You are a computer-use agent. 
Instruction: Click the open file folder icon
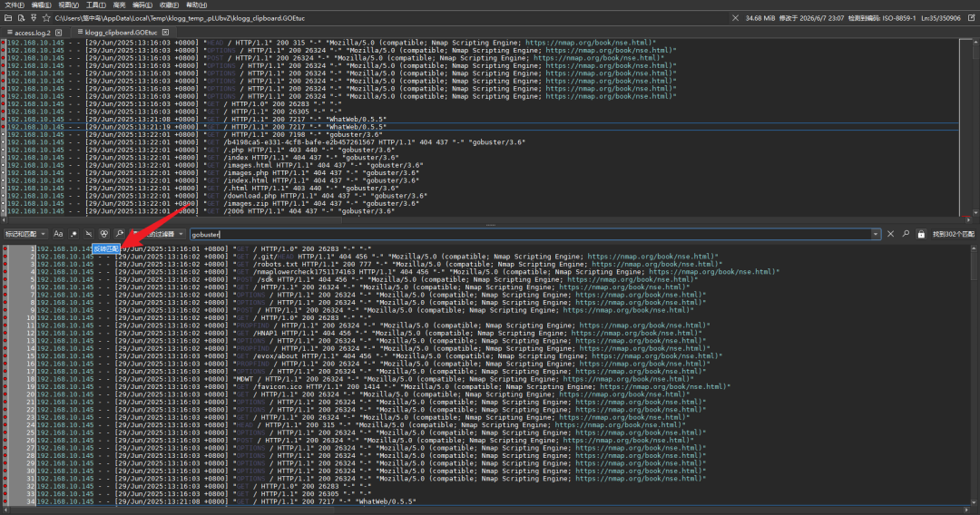(8, 18)
